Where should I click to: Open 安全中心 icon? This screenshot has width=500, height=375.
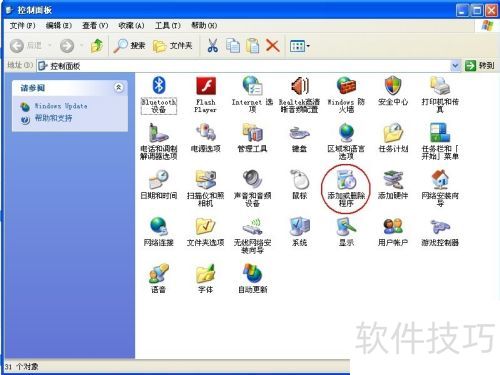[393, 91]
